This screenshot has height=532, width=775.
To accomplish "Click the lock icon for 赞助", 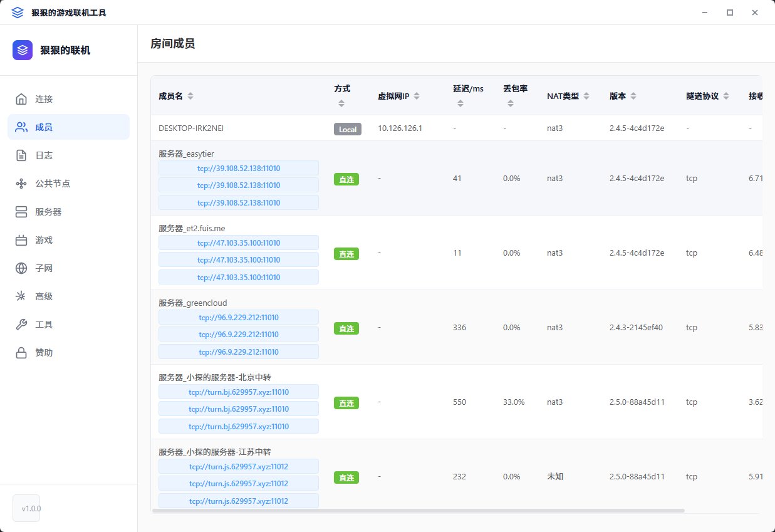I will click(21, 353).
